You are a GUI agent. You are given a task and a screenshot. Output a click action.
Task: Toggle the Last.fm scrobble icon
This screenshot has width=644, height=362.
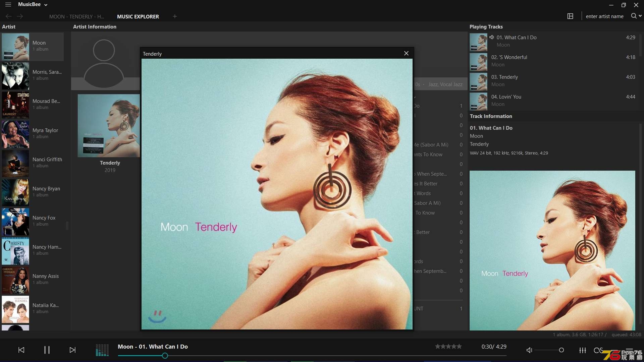coord(598,350)
